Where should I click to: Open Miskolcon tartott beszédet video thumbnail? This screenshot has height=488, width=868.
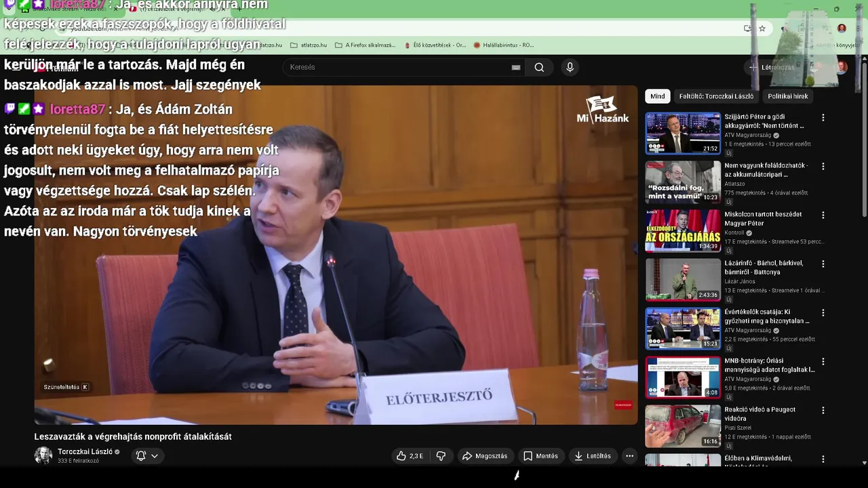(x=683, y=231)
